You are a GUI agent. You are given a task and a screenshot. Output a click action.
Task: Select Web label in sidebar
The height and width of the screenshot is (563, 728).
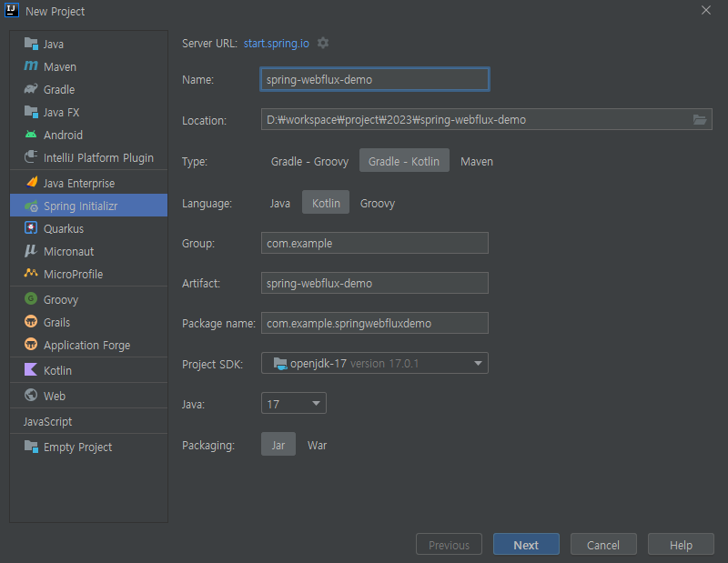pos(55,396)
